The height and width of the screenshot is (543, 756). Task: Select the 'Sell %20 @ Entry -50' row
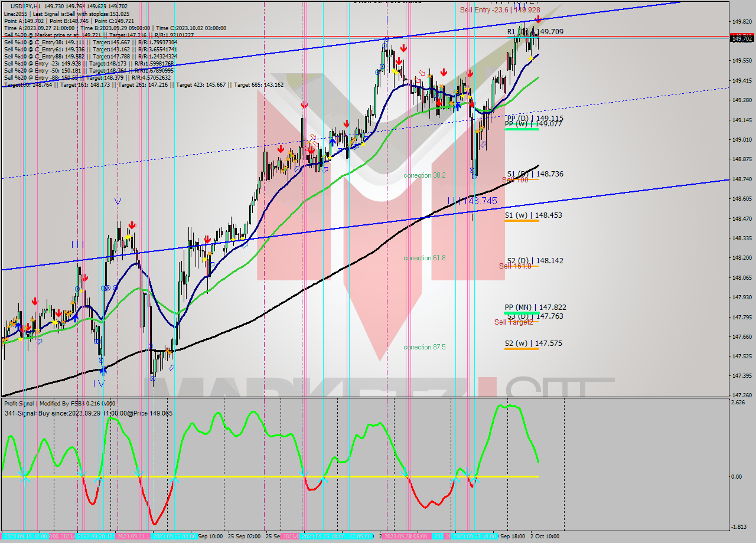pos(89,70)
